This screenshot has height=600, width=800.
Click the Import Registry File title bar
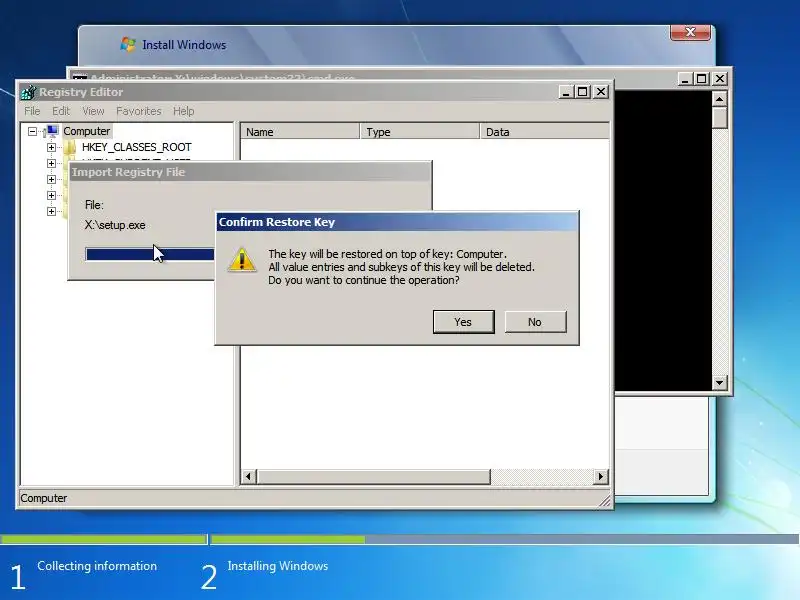[x=251, y=172]
